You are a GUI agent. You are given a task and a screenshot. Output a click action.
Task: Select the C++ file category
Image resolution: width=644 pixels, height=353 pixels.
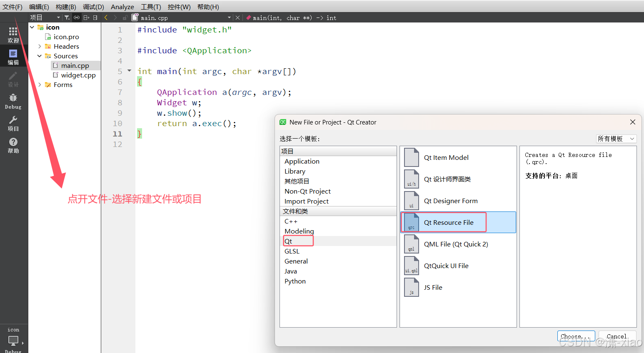pos(291,221)
